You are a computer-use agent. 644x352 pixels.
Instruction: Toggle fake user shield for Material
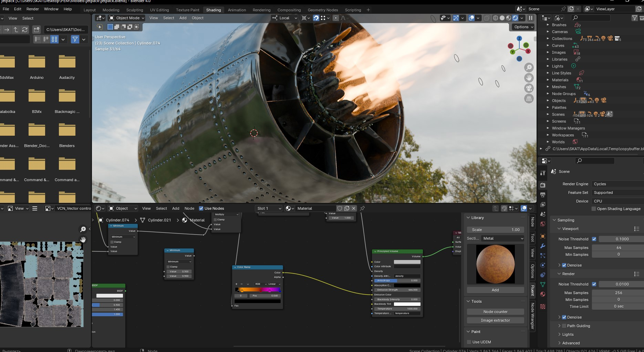tap(340, 208)
